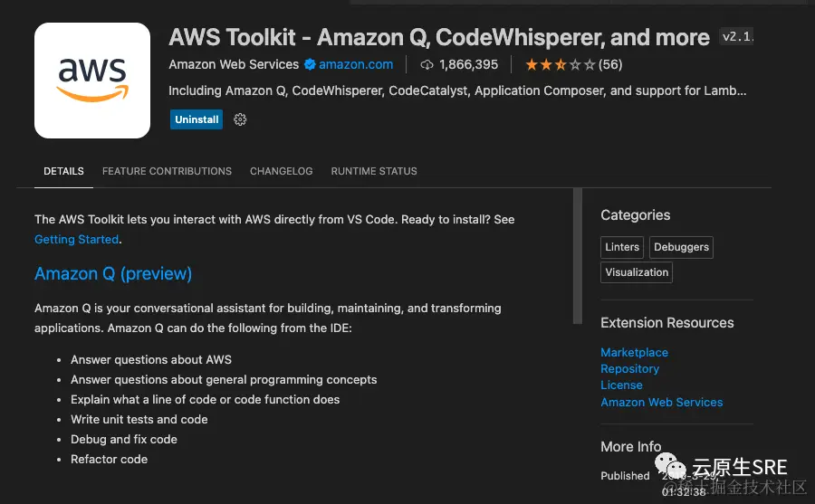Select the Details tab
Viewport: 815px width, 504px height.
[63, 171]
